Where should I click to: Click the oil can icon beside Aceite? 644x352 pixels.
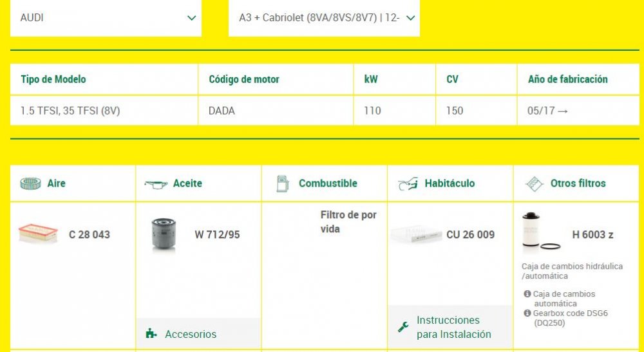pos(156,184)
